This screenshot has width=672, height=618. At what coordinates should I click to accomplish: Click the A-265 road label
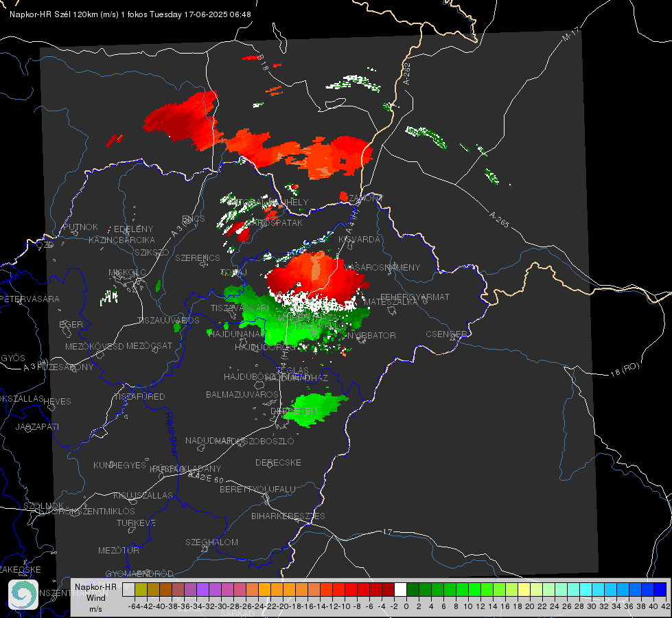(500, 220)
